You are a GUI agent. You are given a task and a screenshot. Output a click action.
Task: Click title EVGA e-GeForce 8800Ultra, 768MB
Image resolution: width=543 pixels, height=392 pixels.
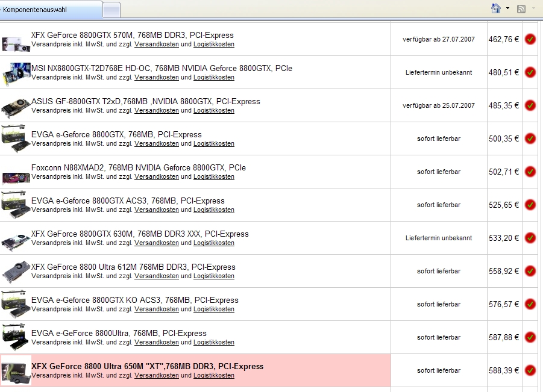tap(119, 334)
